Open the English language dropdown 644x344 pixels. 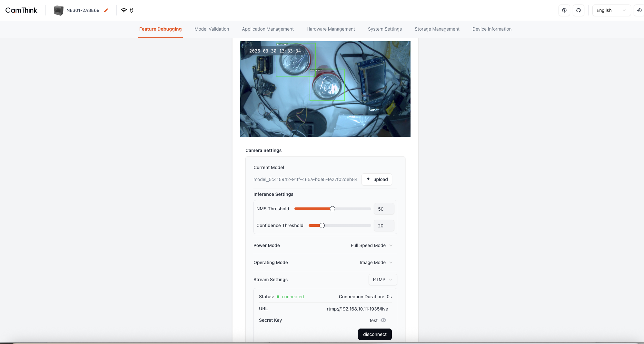pos(611,10)
